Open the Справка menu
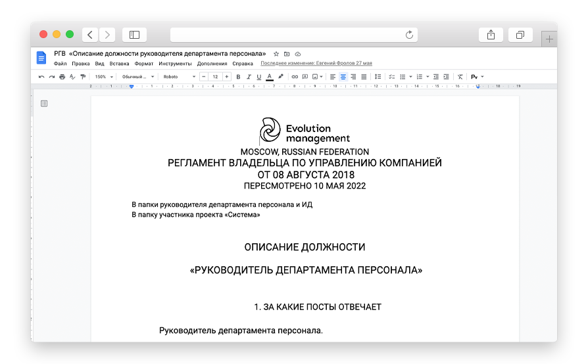The image size is (588, 364). click(x=243, y=64)
